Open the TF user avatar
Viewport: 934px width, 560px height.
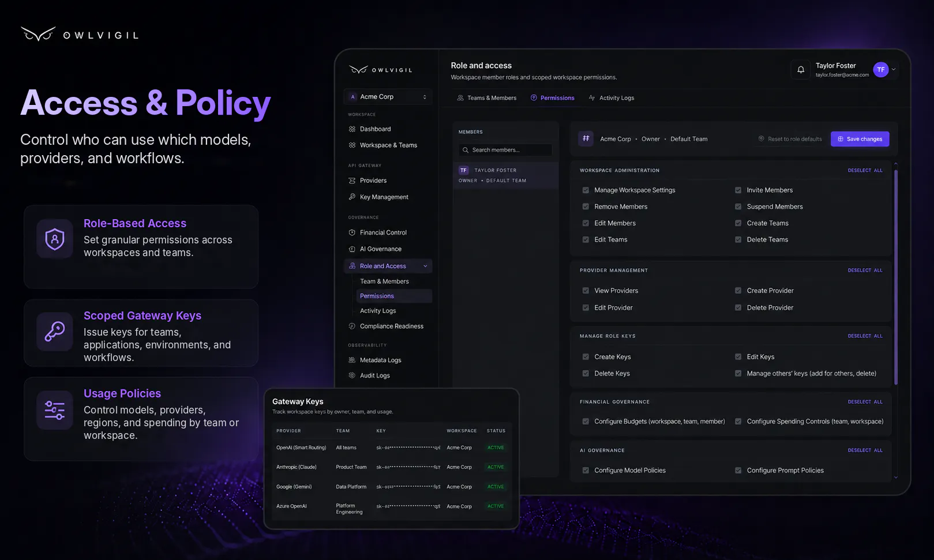(880, 70)
